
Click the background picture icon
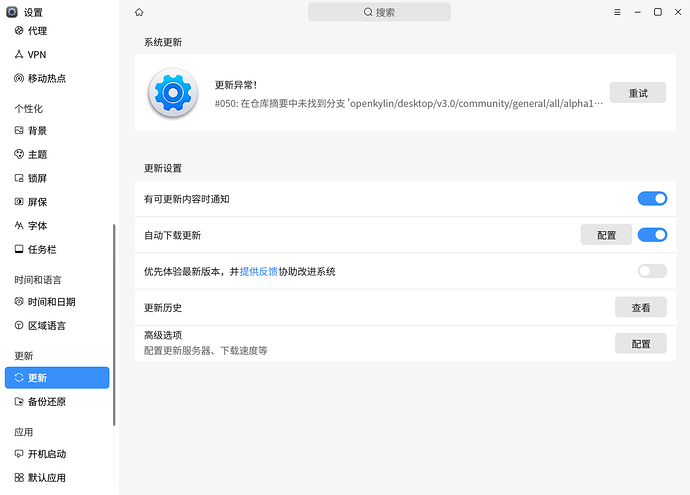click(19, 130)
